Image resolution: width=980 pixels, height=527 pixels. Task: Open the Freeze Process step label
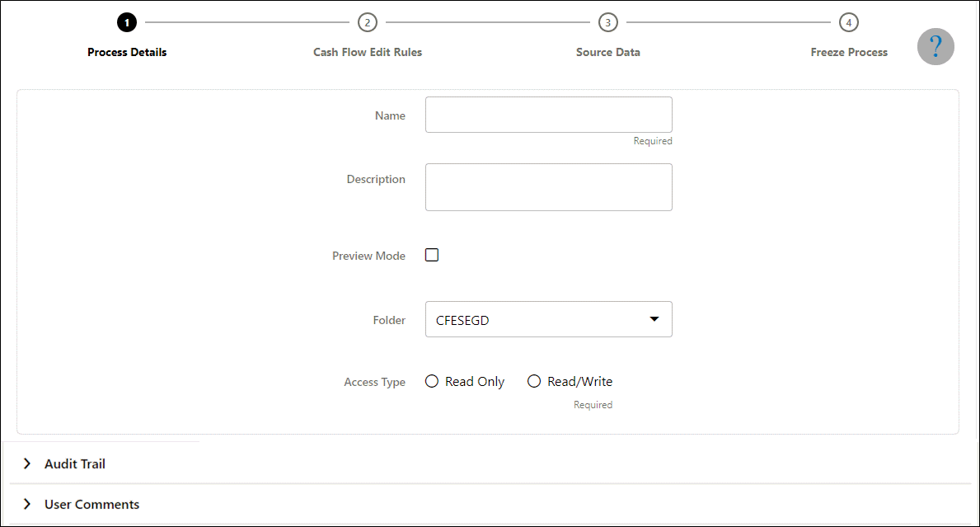[x=849, y=53]
